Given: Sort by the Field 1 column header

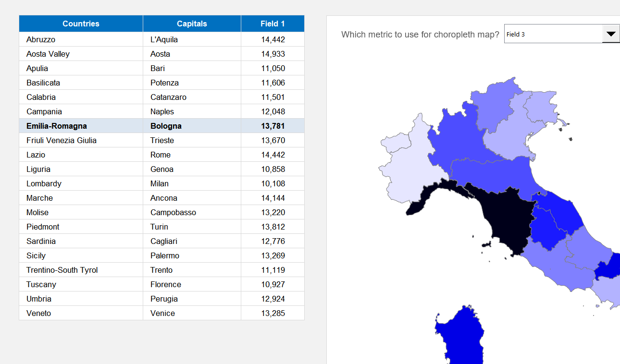Looking at the screenshot, I should [273, 23].
